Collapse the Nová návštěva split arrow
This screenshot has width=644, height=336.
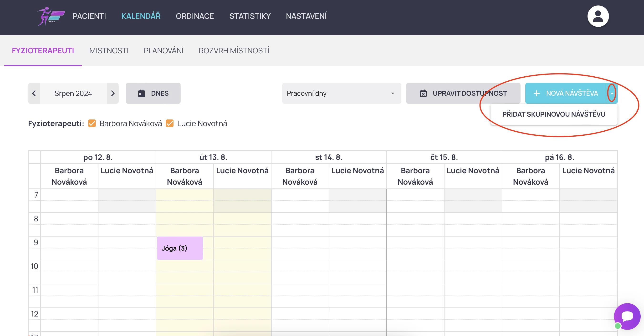point(612,93)
